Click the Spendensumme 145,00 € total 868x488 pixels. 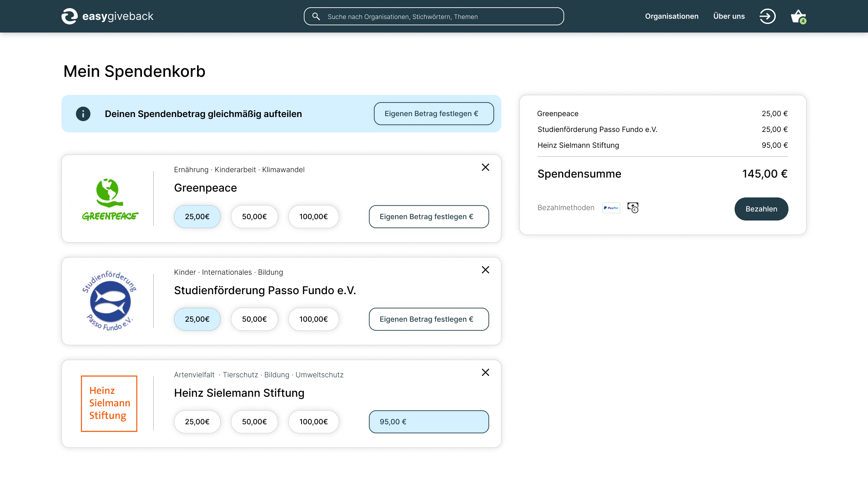click(662, 174)
